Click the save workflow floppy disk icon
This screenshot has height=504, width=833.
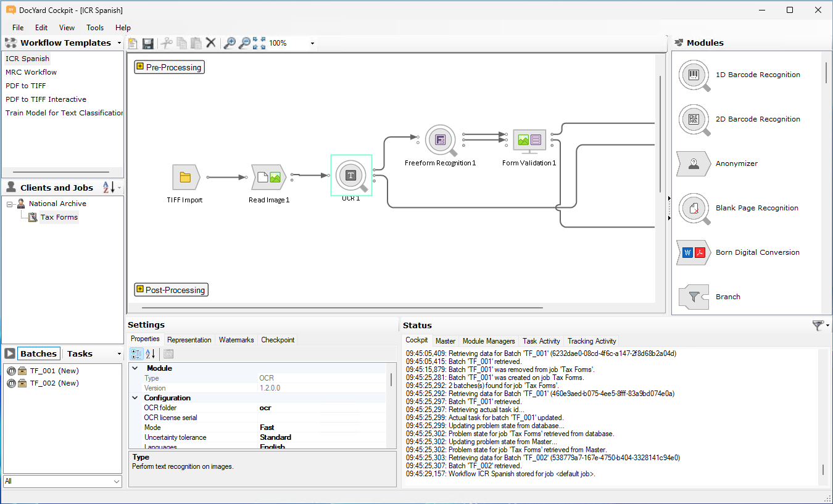(148, 43)
